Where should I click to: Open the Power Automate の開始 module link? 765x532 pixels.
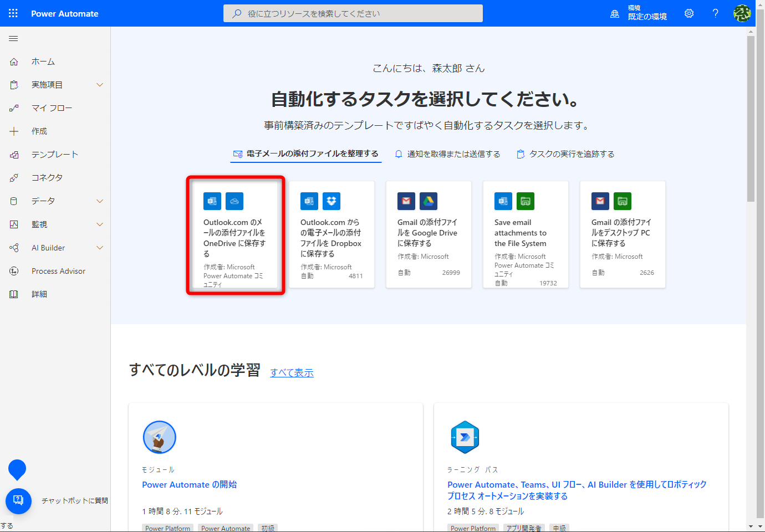pos(189,484)
